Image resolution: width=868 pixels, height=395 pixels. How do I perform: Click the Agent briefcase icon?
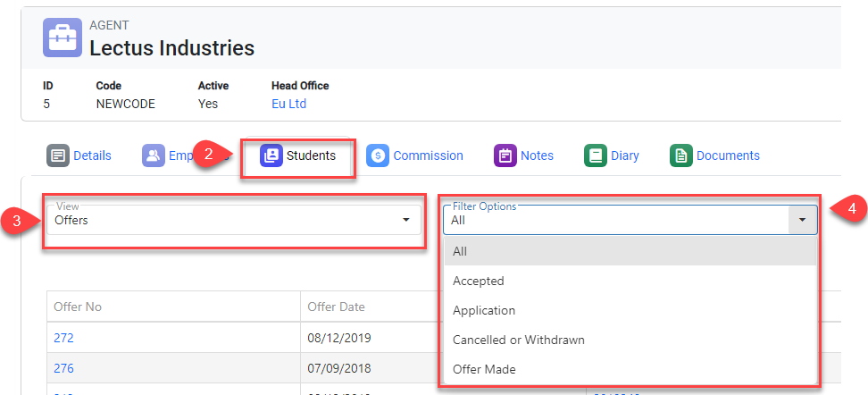click(63, 37)
